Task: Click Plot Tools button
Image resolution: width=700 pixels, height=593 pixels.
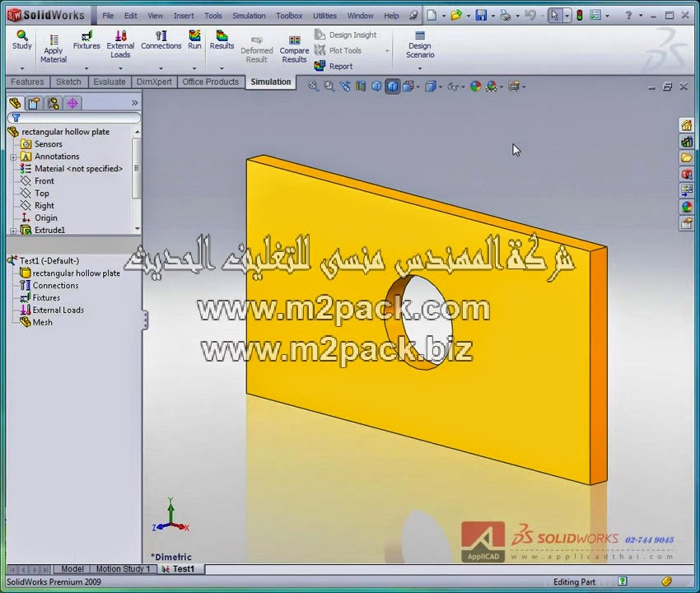Action: (338, 50)
